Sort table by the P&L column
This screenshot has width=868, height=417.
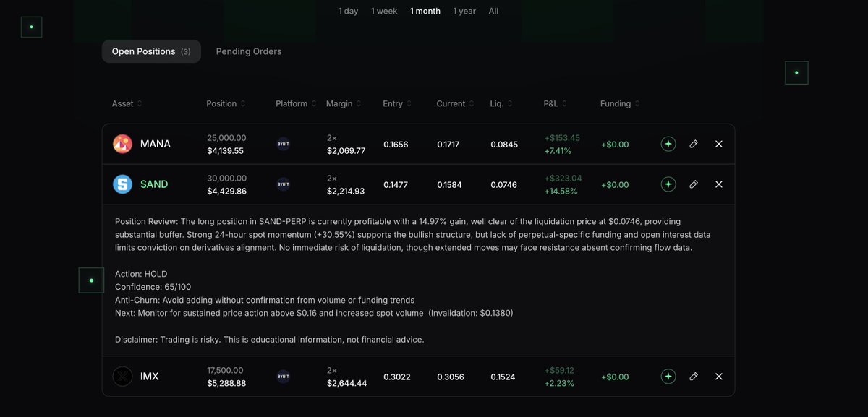[556, 103]
